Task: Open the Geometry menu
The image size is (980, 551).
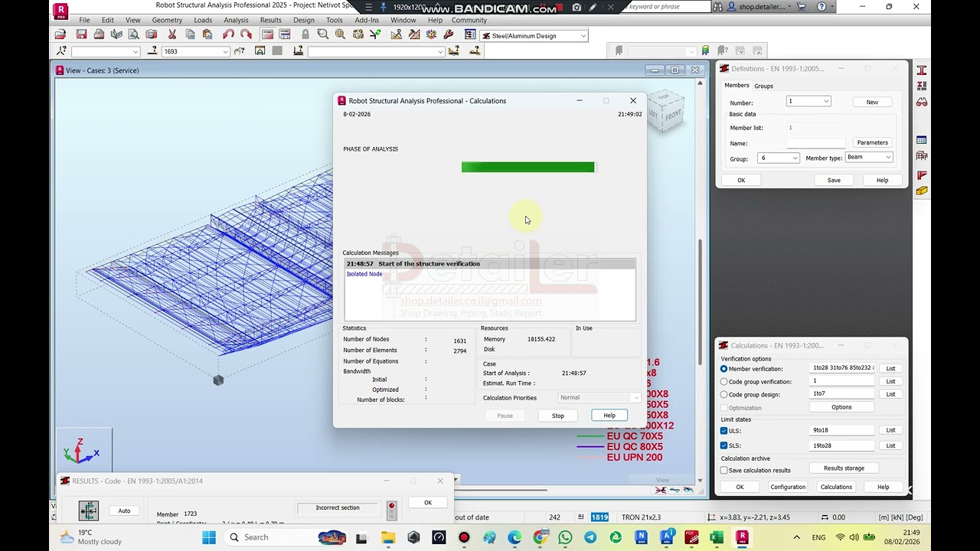Action: coord(167,20)
